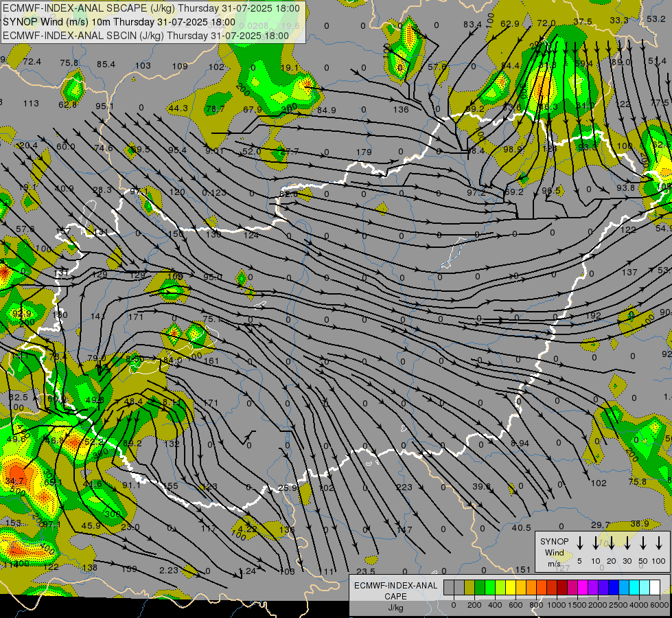Pick the bright cyan swatch in CAPE scale
672x618 pixels.
pos(634,587)
